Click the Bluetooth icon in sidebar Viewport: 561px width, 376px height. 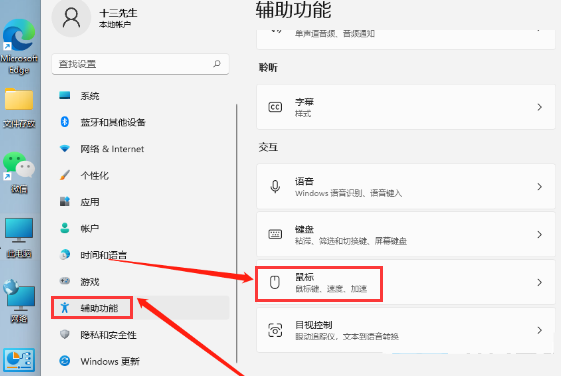[x=65, y=122]
